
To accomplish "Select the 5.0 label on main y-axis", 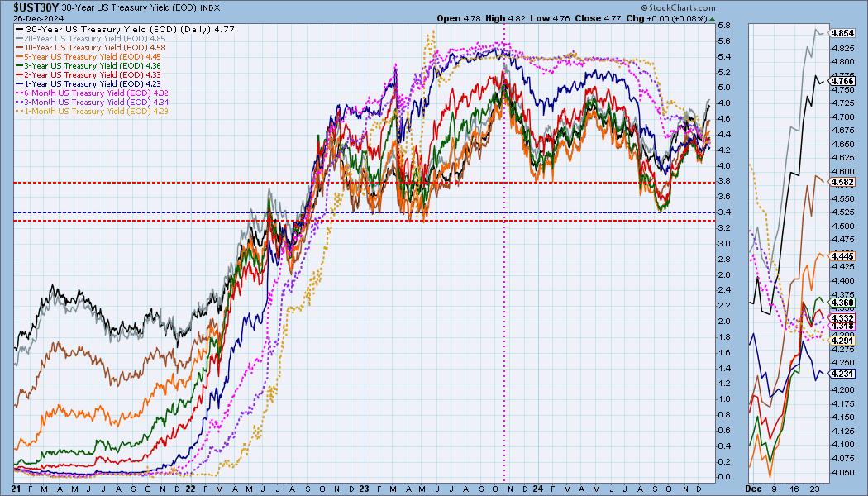I will click(x=723, y=88).
